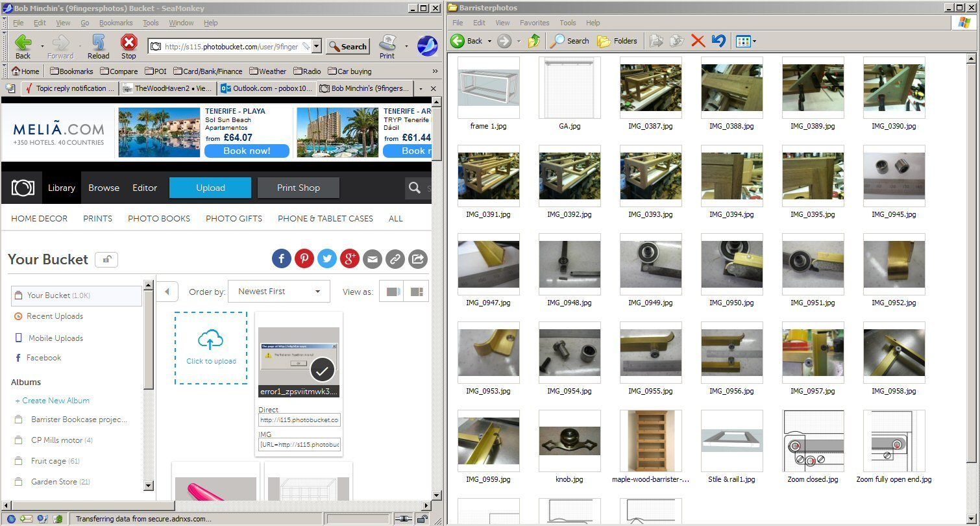980x526 pixels.
Task: Open the tab list dropdown arrow
Action: click(421, 88)
